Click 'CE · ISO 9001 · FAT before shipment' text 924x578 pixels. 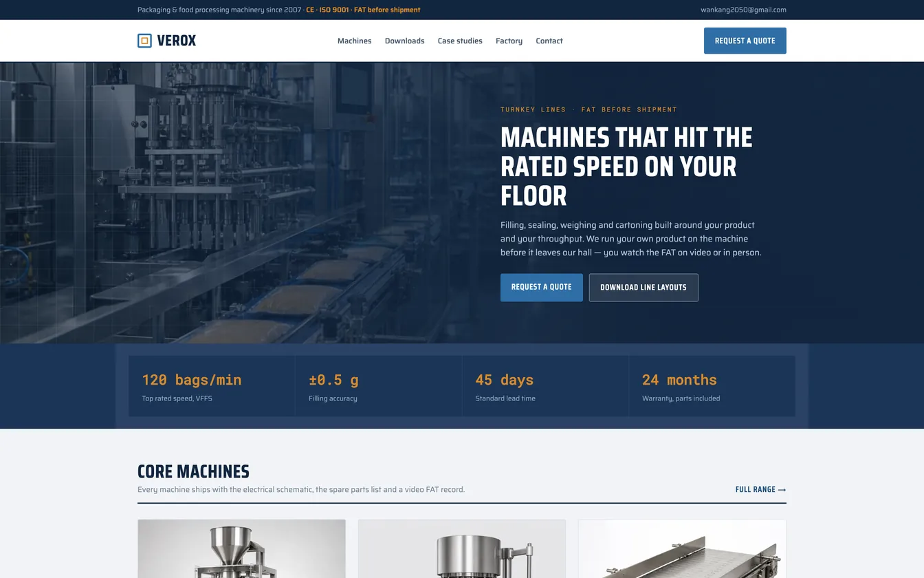pyautogui.click(x=363, y=10)
